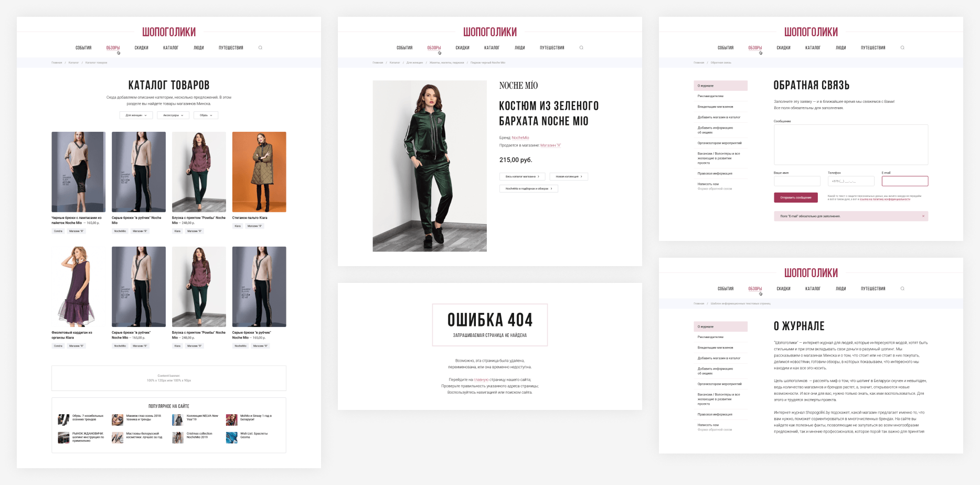The image size is (980, 485).
Task: Click the Телефон input field
Action: click(x=851, y=181)
